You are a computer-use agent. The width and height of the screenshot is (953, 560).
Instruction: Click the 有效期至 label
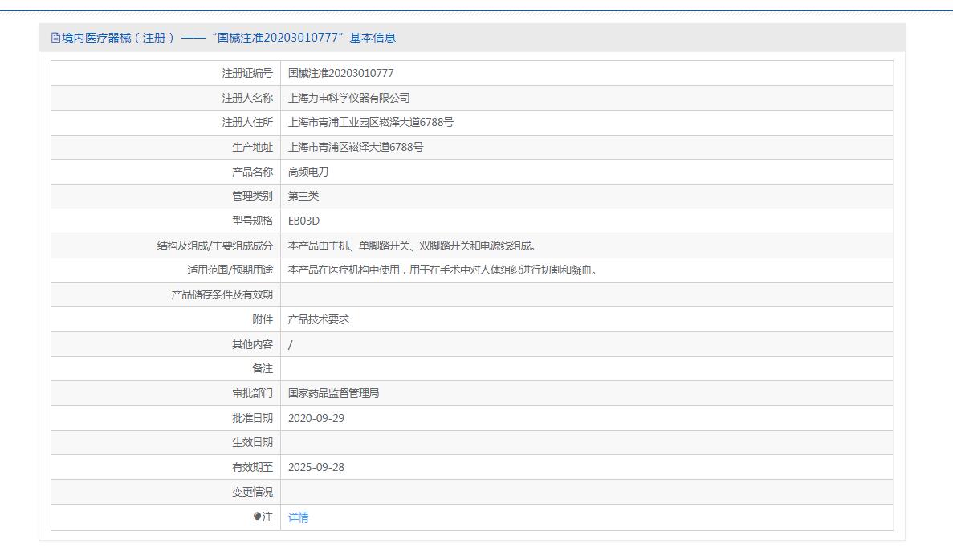click(253, 467)
